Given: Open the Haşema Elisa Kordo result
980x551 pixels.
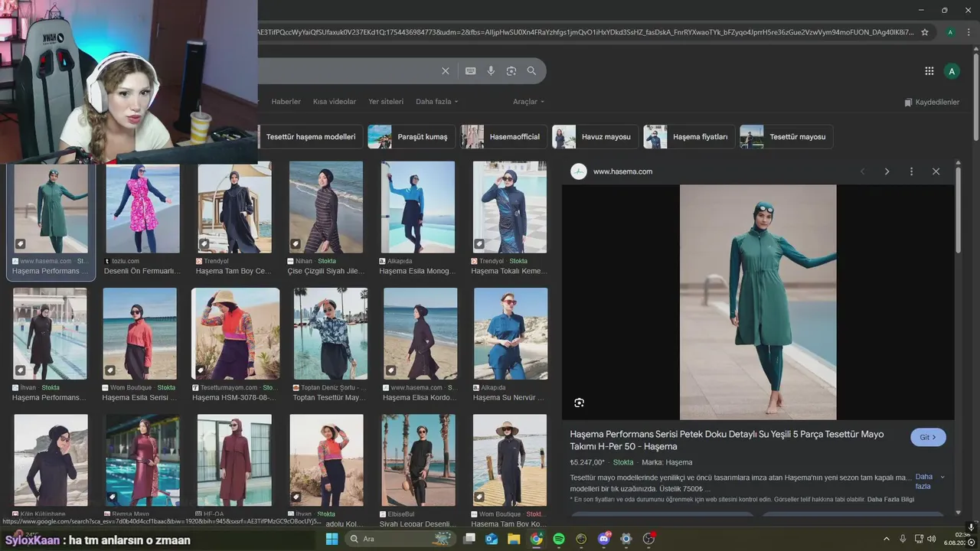Looking at the screenshot, I should point(420,345).
